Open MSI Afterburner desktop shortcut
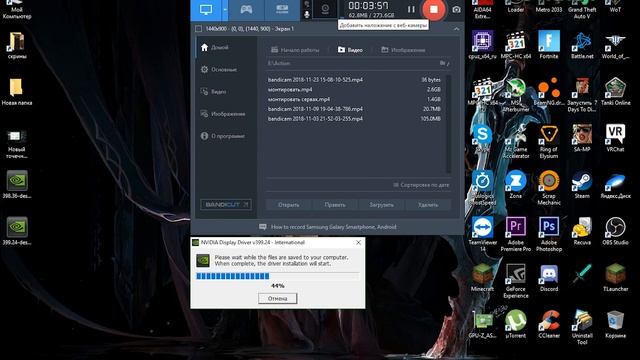The height and width of the screenshot is (360, 640). 516,94
